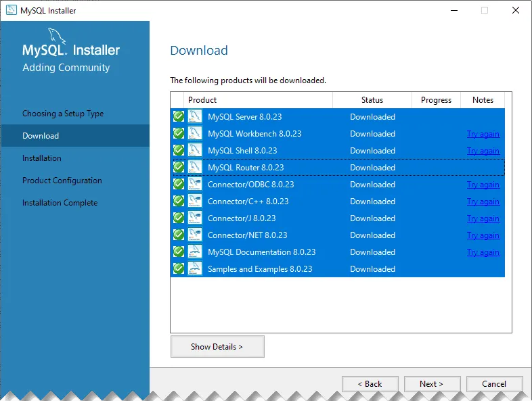Click the Progress column header

coord(436,100)
